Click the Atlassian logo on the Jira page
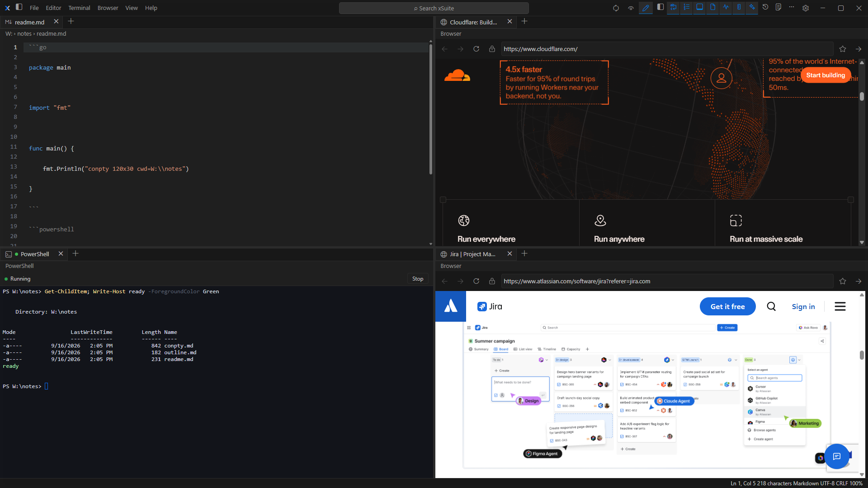 click(x=451, y=306)
